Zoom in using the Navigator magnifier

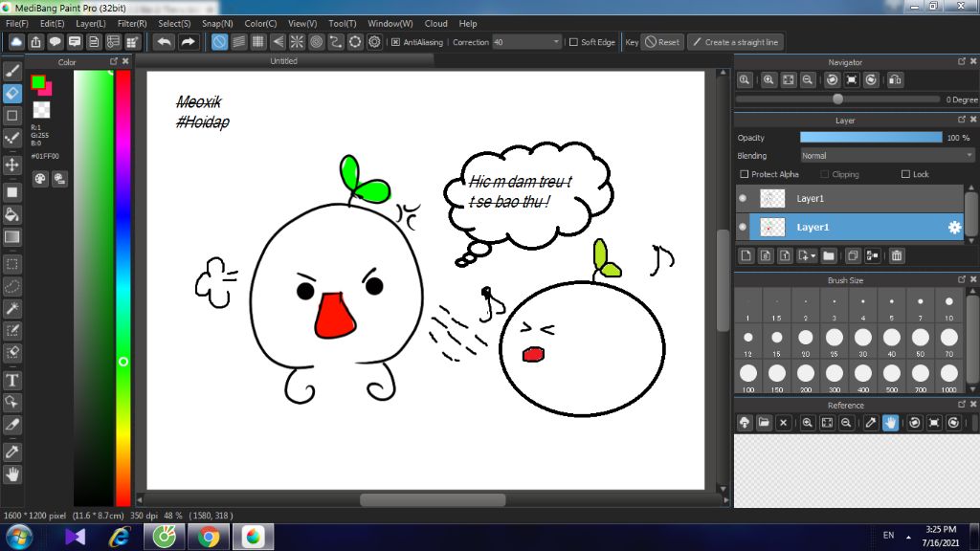click(x=768, y=80)
